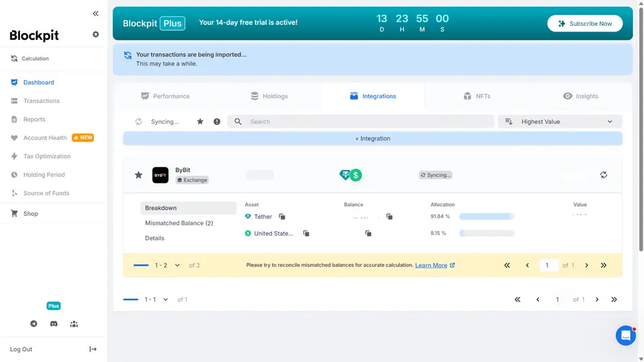Click the 8.15 % allocation bar

[x=487, y=233]
